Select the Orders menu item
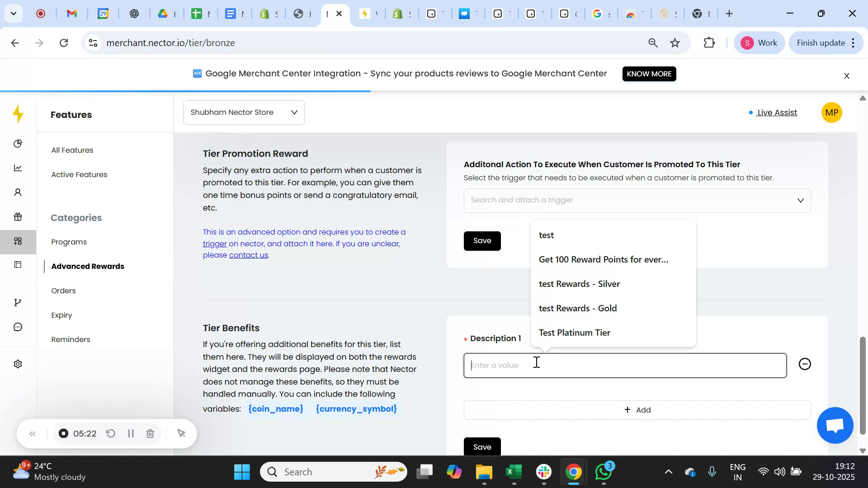The width and height of the screenshot is (868, 488). tap(63, 291)
